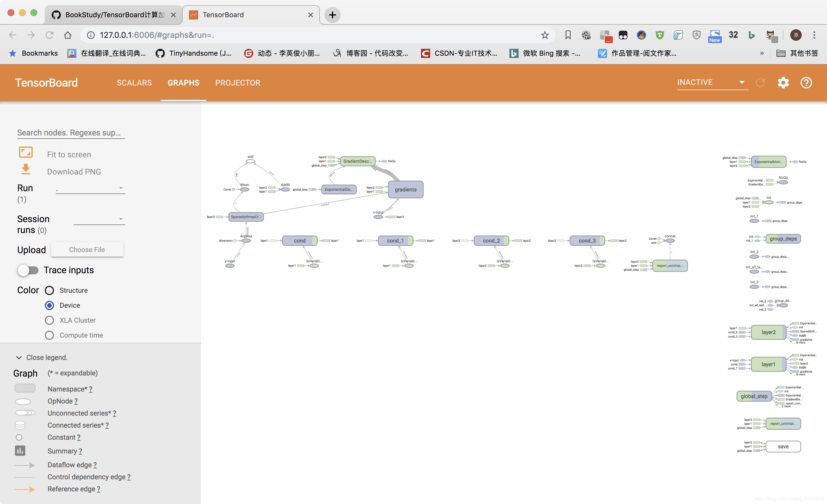Open the Session runs dropdown

pos(99,220)
